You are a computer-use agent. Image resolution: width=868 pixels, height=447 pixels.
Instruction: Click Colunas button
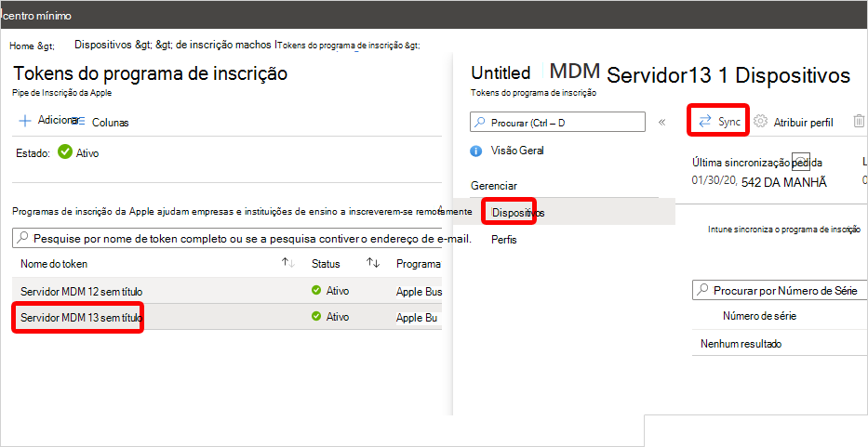[100, 123]
